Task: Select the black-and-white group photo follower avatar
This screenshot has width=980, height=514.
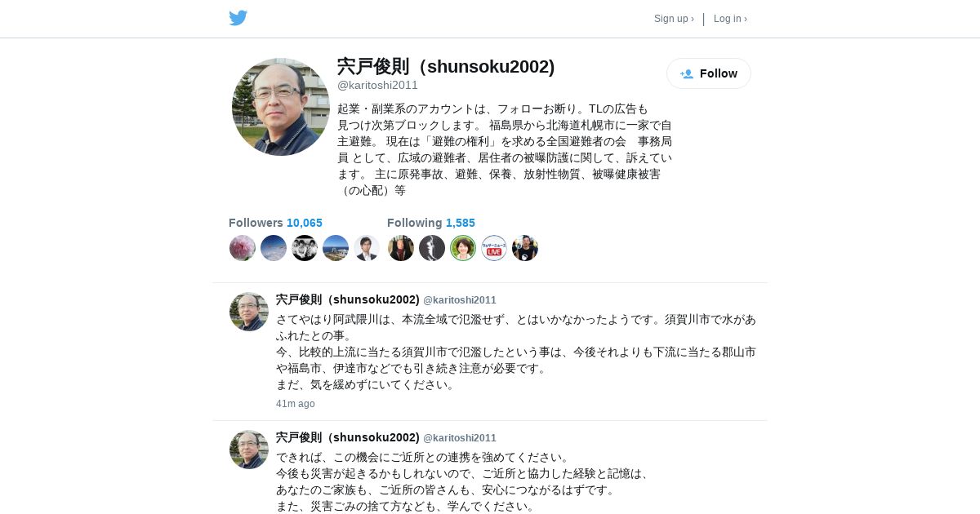Action: pyautogui.click(x=305, y=248)
